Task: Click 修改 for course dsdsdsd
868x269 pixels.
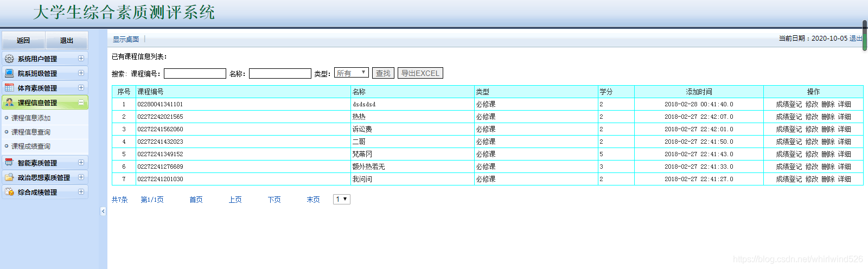Action: (812, 104)
